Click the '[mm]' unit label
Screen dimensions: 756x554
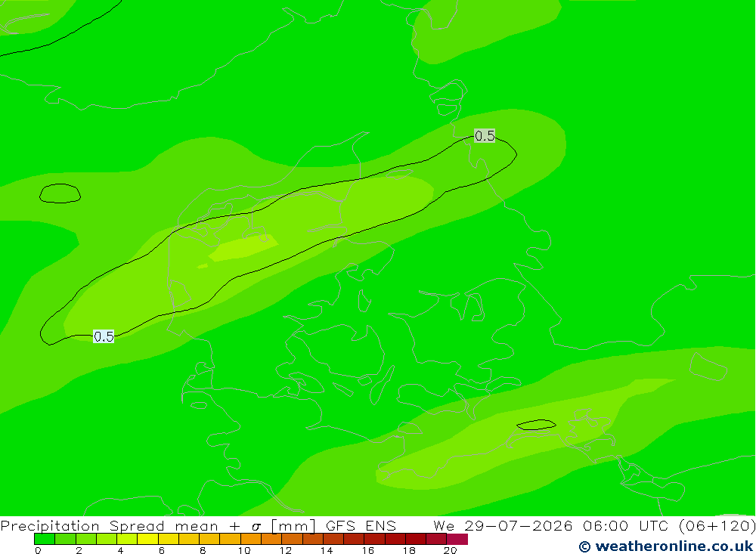293,525
